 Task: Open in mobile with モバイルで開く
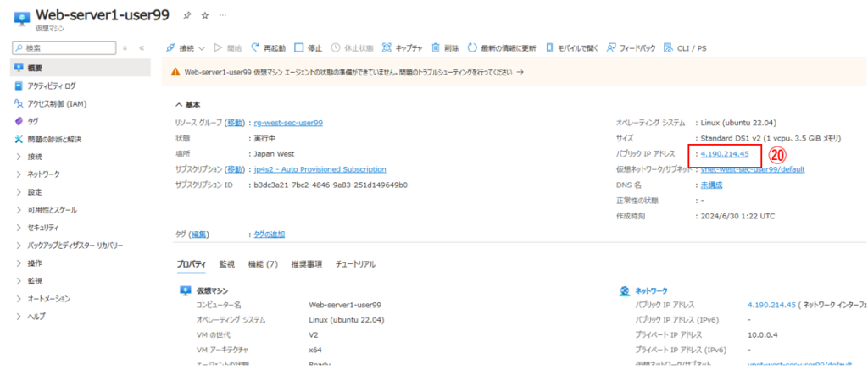point(572,48)
